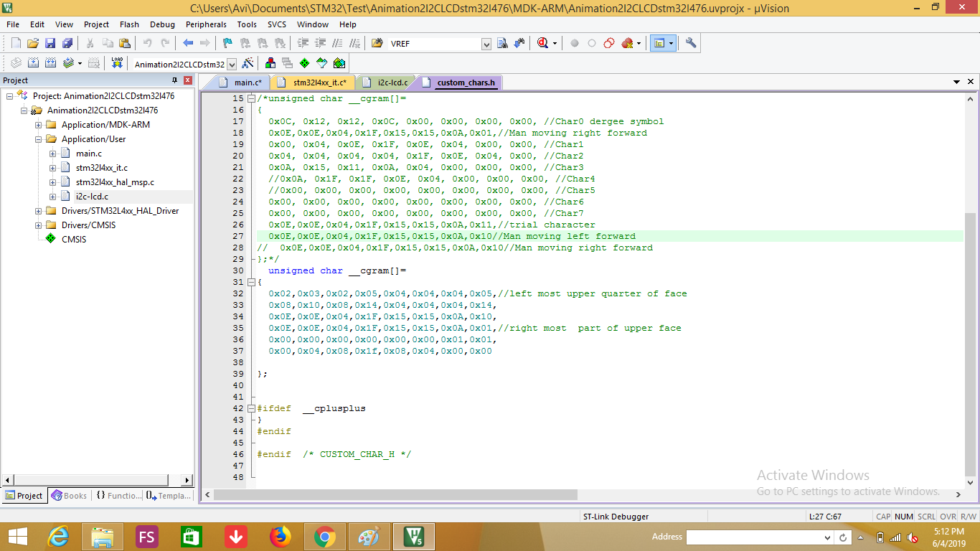
Task: Expand the Drivers/CMSIS folder
Action: click(x=39, y=225)
